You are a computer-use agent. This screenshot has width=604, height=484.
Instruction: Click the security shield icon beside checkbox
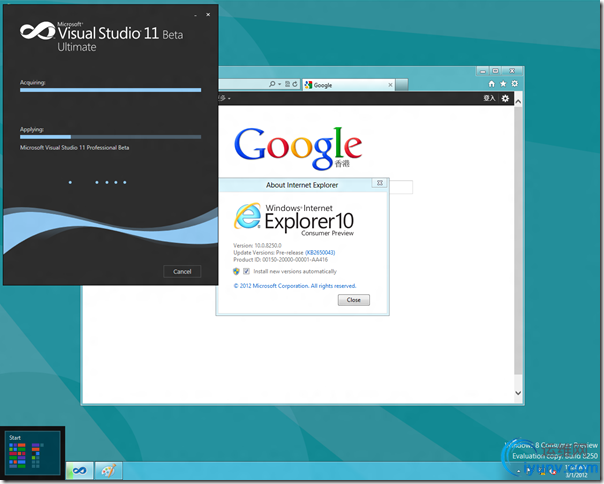tap(236, 271)
